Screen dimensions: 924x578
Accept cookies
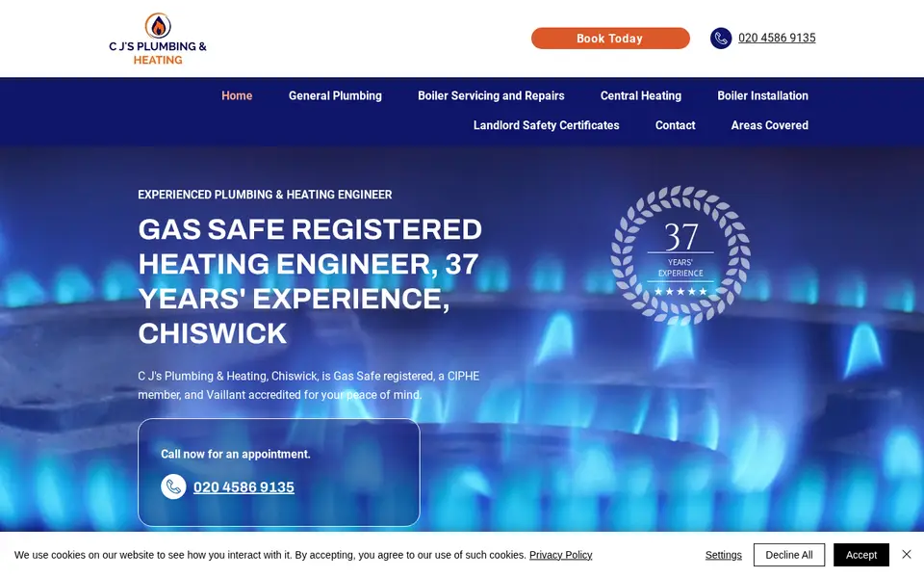coord(860,555)
